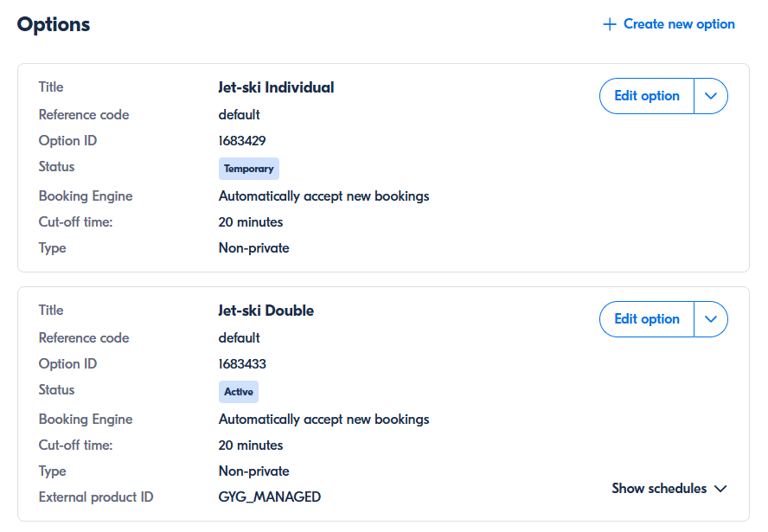Click Option ID 1683429 value
The width and height of the screenshot is (768, 532).
pyautogui.click(x=242, y=141)
